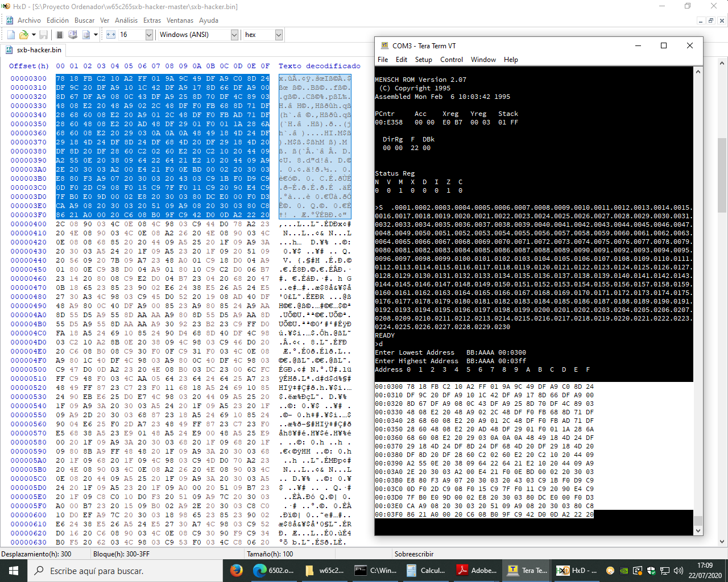This screenshot has width=728, height=582.
Task: Open the Control menu in Tera Term
Action: [452, 60]
